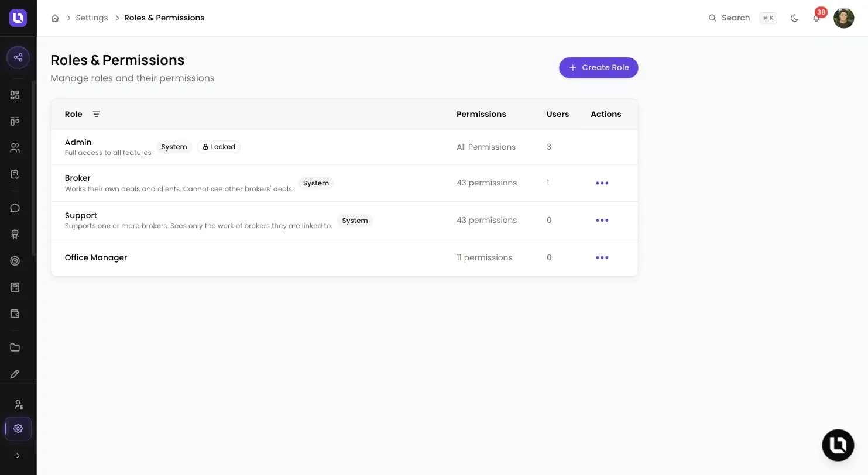Screen dimensions: 868x475
Task: Open the chat bubble icon in sidebar
Action: (15, 208)
